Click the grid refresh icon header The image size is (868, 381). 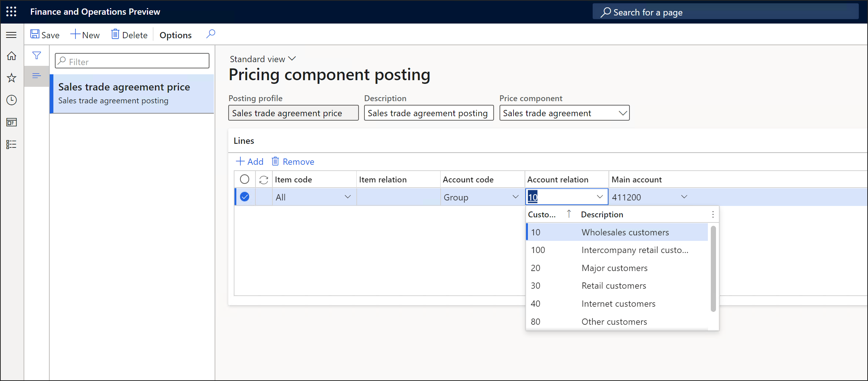click(x=264, y=179)
